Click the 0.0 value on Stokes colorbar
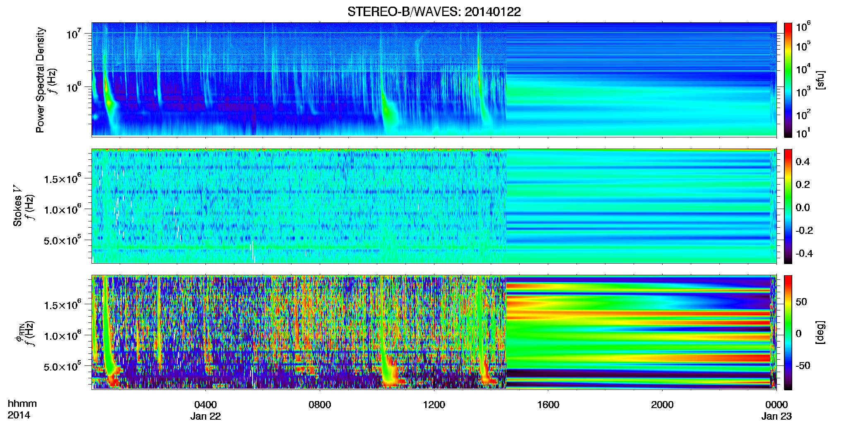 [803, 207]
